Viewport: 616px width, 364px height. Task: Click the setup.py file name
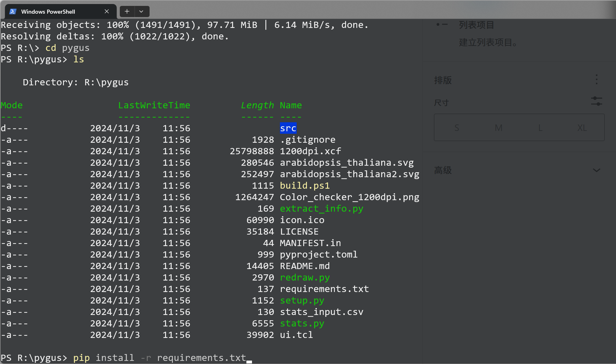click(x=302, y=300)
